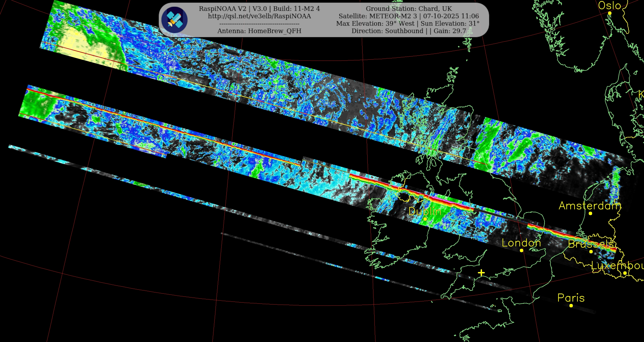Click the Satellite: METEOR-M2 3 text line

pyautogui.click(x=409, y=16)
